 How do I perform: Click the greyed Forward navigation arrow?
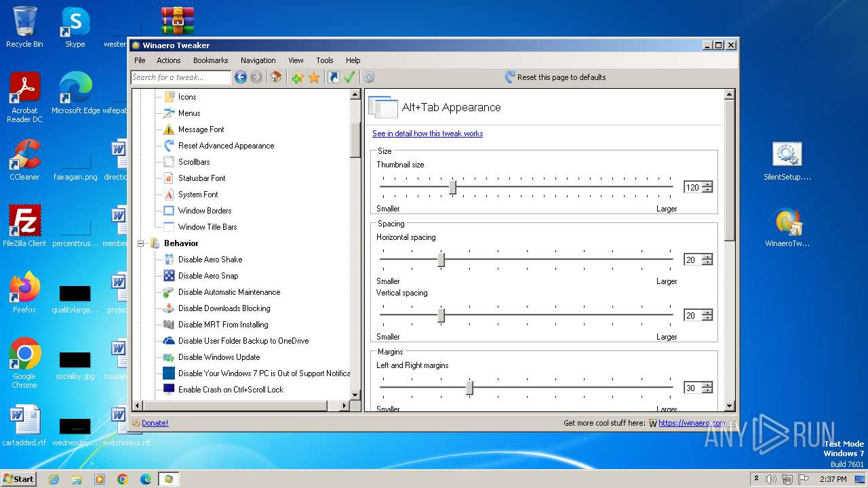pyautogui.click(x=256, y=77)
